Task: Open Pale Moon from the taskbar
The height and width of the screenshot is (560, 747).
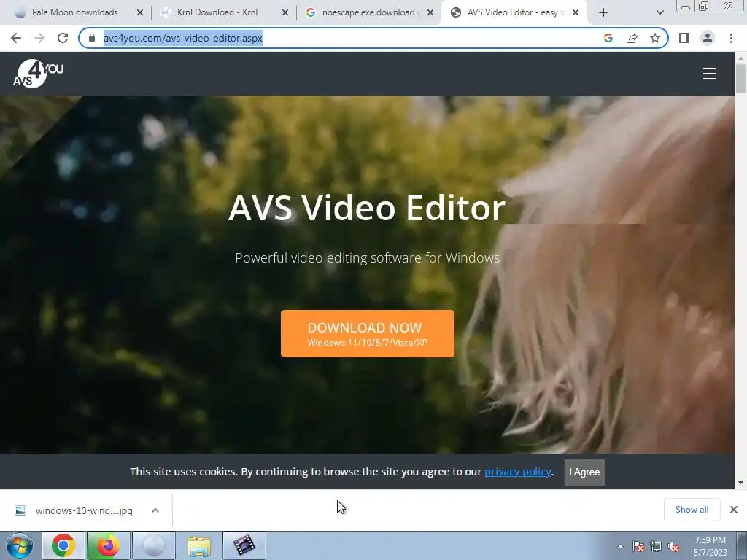Action: tap(153, 545)
